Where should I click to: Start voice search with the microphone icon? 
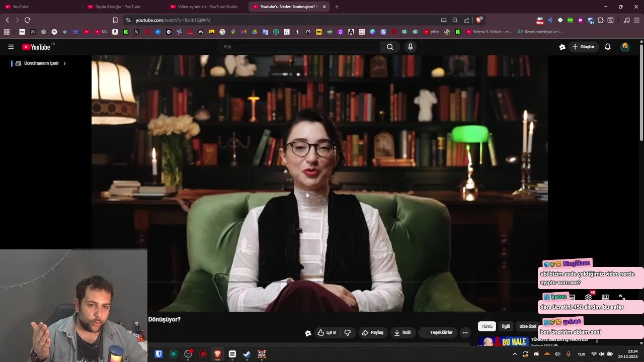coord(411,47)
